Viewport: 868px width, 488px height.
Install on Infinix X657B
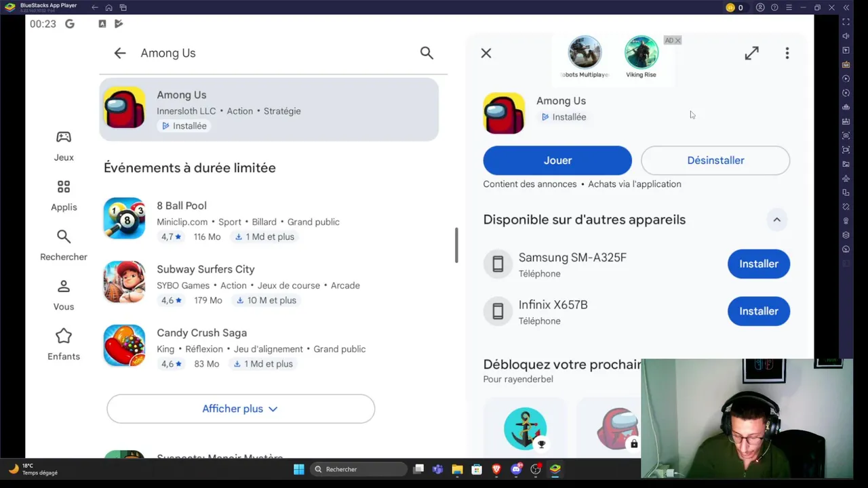pos(759,311)
